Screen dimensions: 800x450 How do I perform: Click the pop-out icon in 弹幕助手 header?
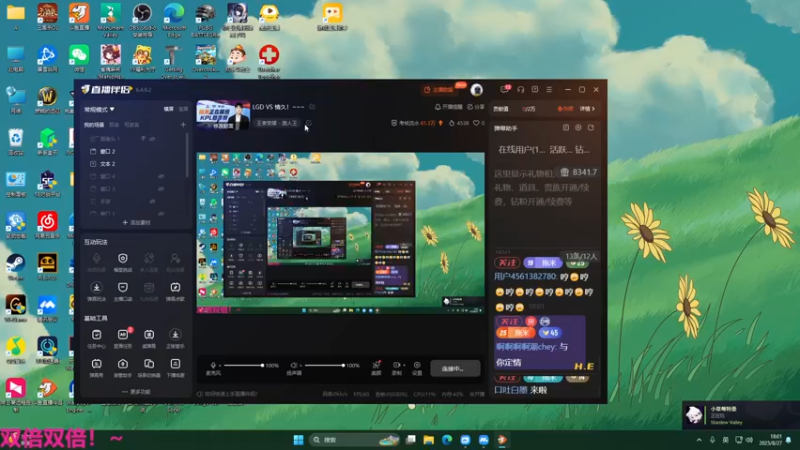coord(591,128)
